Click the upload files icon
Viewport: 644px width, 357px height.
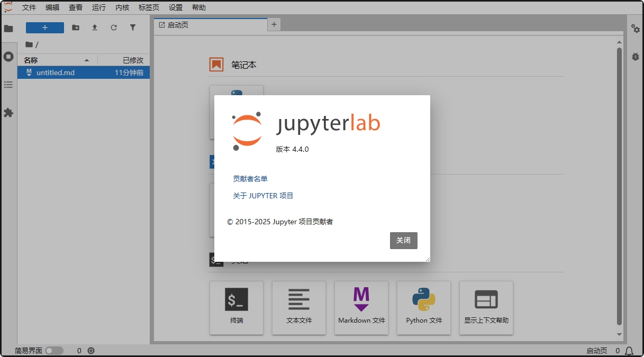[x=95, y=28]
